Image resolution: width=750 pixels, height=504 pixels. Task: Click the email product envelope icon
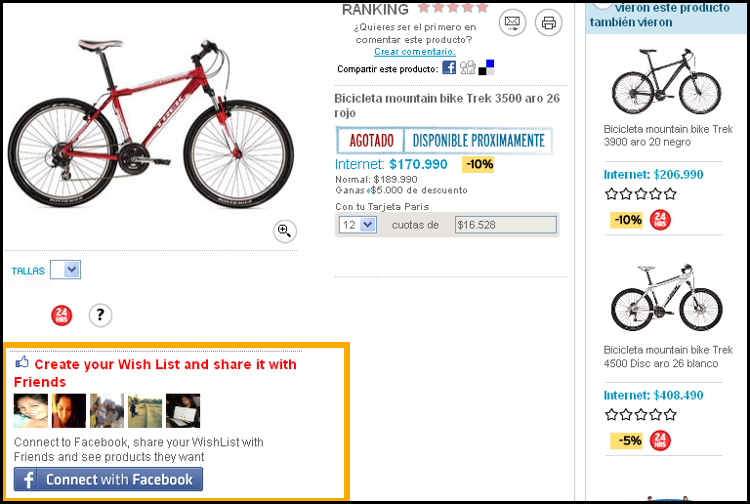(512, 22)
